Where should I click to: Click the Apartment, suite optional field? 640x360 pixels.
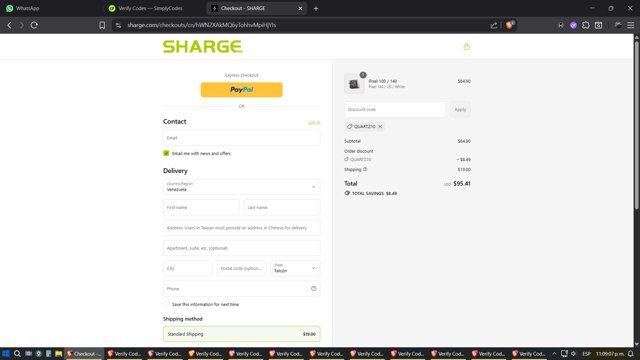coord(241,248)
